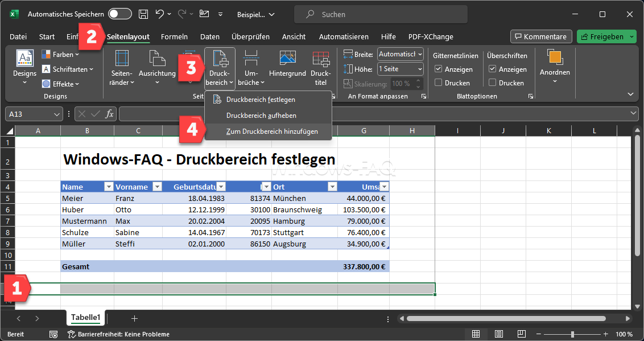Click the Seitenränder margins icon

tap(122, 59)
